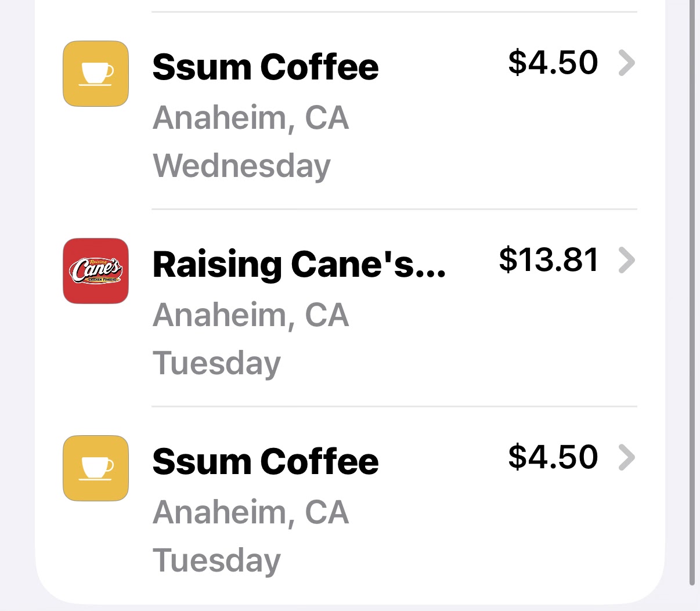Viewport: 700px width, 611px height.
Task: Tap the $4.50 amount on Wednesday's transaction
Action: point(553,63)
